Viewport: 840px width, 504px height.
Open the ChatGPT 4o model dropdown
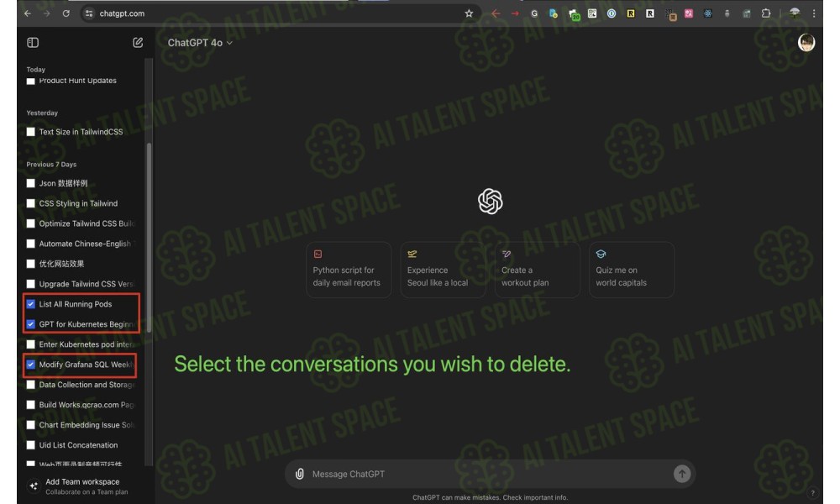[x=200, y=43]
